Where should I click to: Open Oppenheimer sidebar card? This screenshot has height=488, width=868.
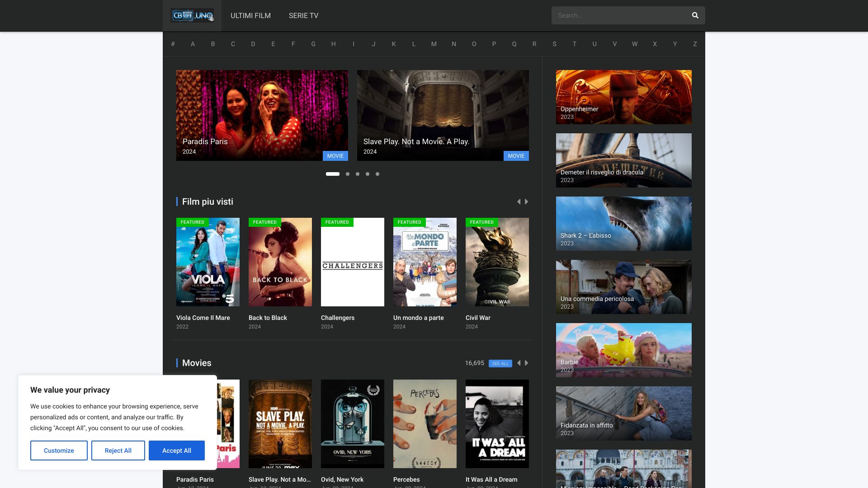[624, 97]
